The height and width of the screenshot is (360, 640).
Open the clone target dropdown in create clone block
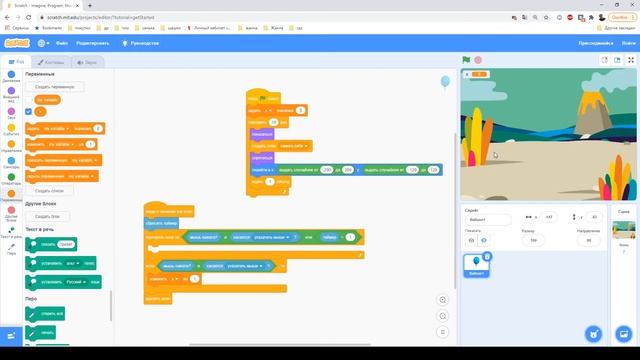pos(294,146)
